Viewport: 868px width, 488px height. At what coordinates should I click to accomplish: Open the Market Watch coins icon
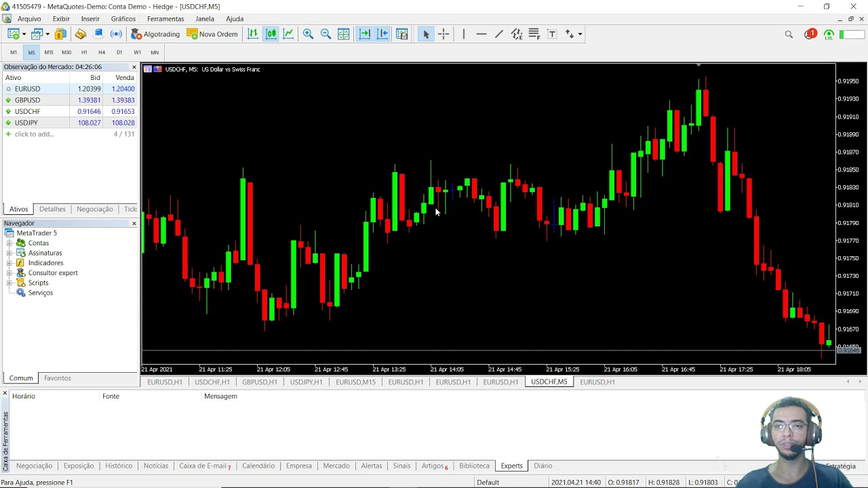[x=60, y=34]
